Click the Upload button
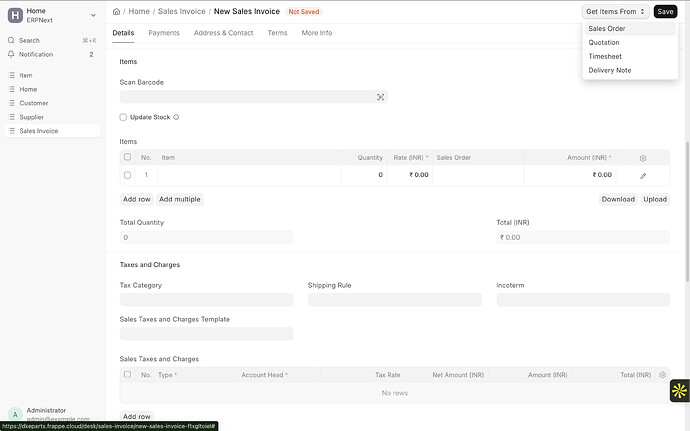The image size is (690, 431). [x=655, y=199]
